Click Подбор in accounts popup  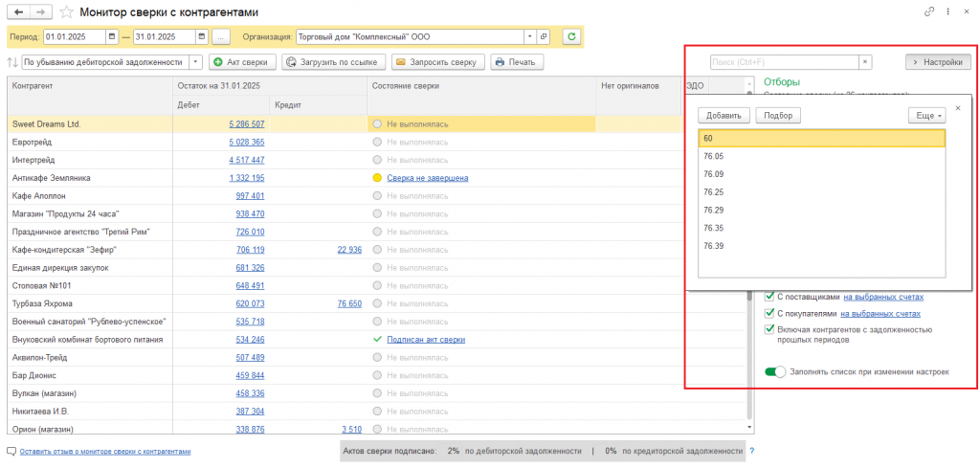[x=778, y=116]
